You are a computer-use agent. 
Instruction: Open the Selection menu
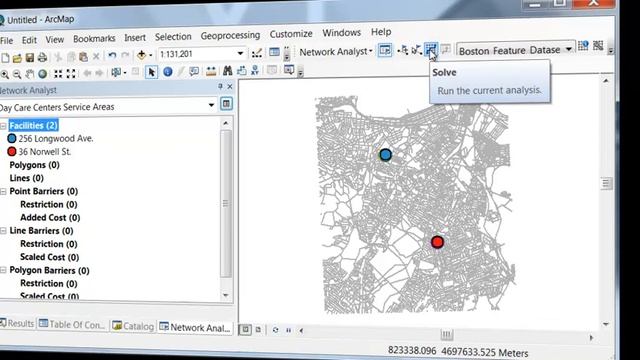[x=173, y=37]
